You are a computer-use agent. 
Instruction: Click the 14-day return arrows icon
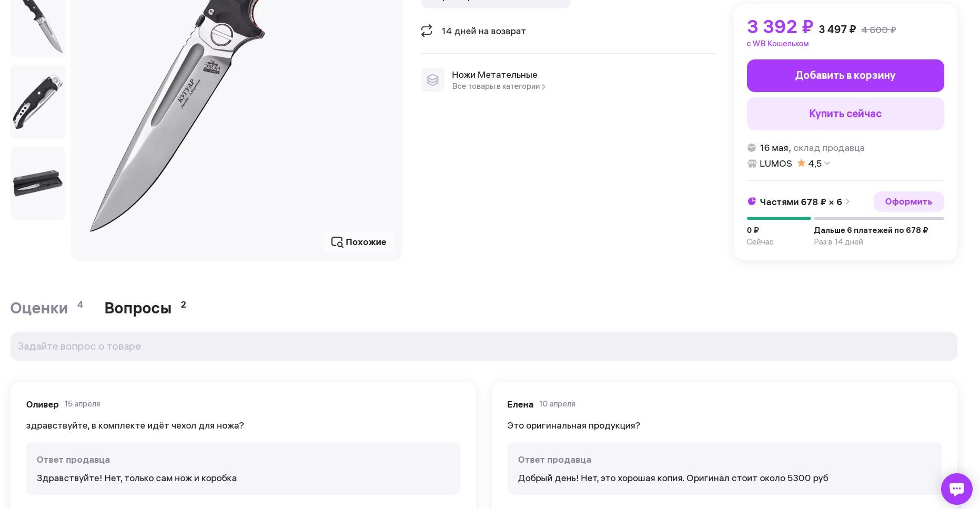[427, 31]
